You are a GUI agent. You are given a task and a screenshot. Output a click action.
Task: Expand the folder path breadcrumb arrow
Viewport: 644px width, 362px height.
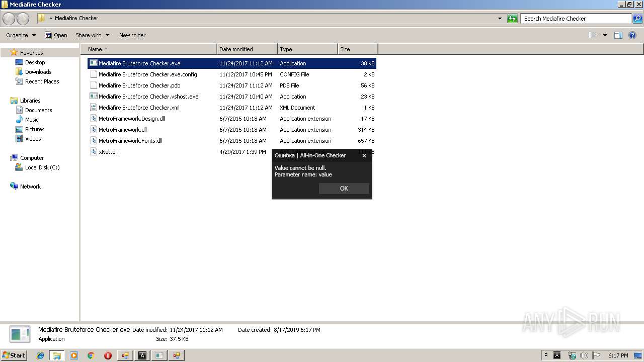(x=51, y=19)
